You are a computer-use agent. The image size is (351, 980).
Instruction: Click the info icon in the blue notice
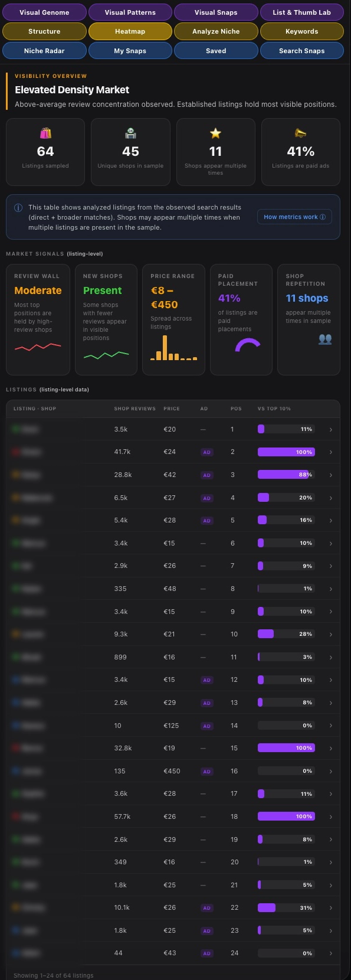tap(18, 208)
